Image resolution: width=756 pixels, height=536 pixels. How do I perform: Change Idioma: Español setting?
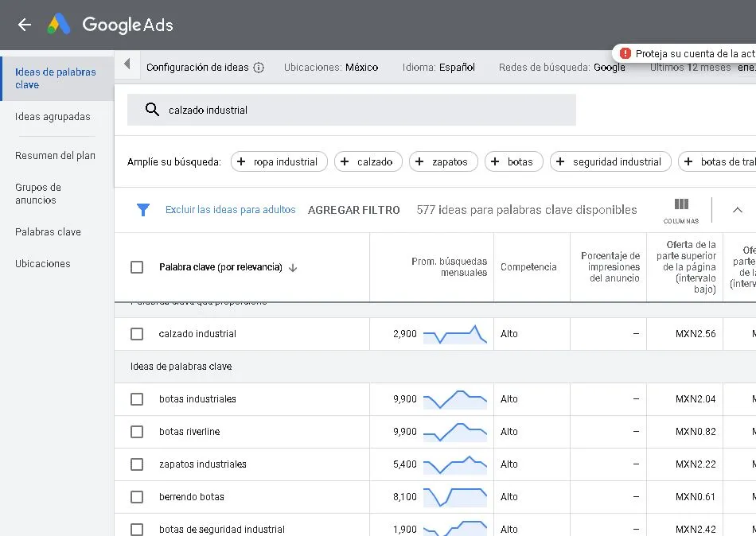point(438,68)
